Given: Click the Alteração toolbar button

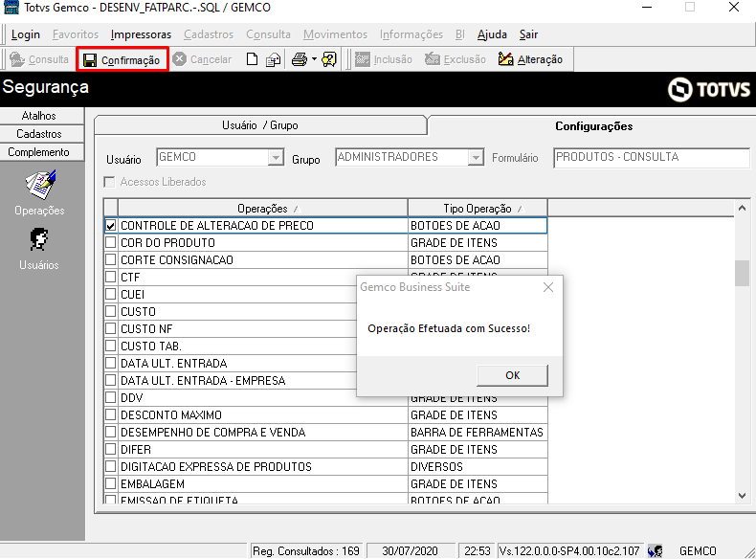Looking at the screenshot, I should coord(530,59).
